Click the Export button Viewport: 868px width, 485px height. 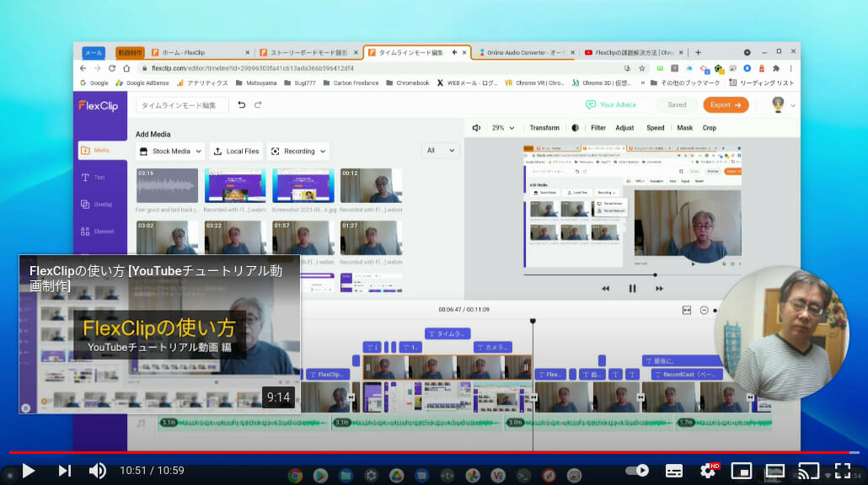coord(726,105)
